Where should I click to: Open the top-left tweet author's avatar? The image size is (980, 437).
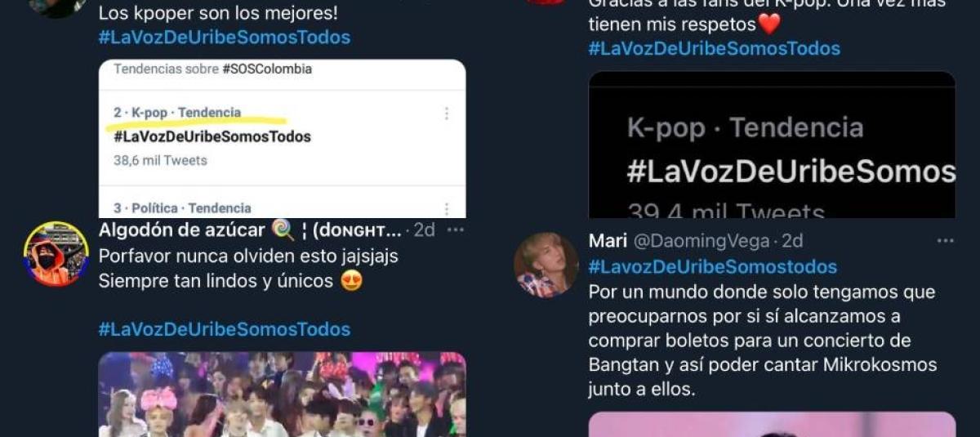[x=56, y=7]
